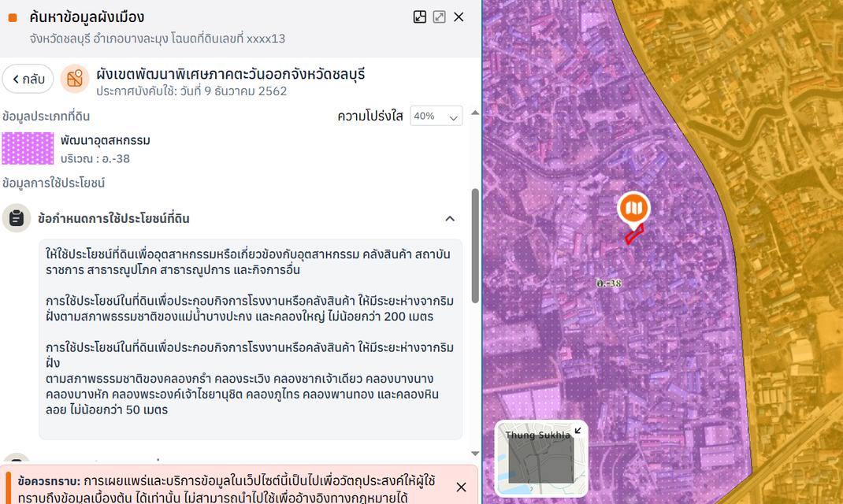
Task: Click the พัฒนาอุตสาหกรรม purple dotted swatch
Action: click(x=28, y=148)
